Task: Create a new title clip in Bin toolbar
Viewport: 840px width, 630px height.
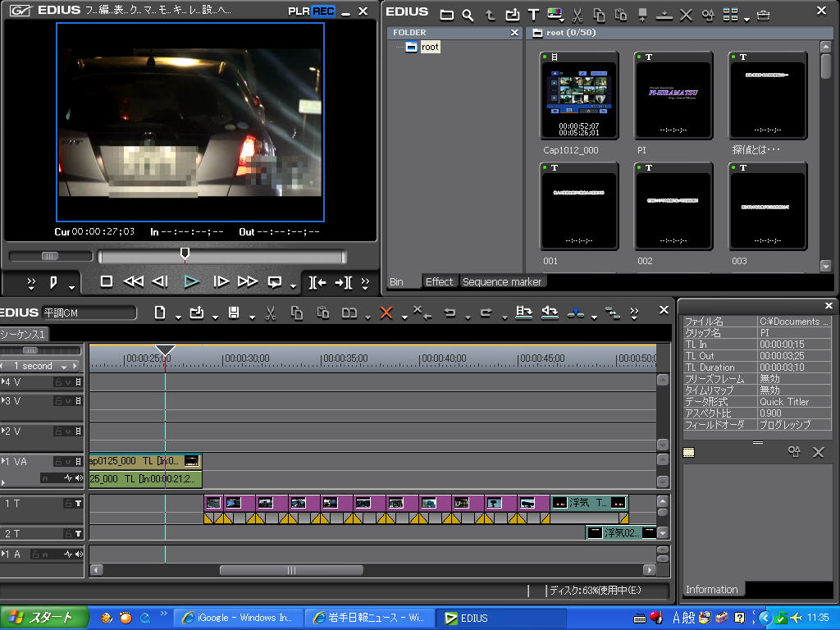Action: pyautogui.click(x=533, y=15)
